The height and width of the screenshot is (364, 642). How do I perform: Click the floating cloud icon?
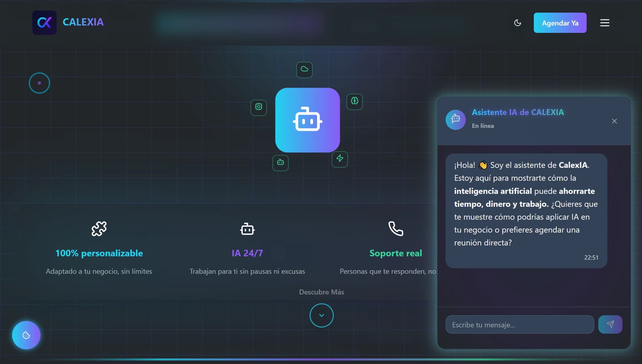pos(304,70)
